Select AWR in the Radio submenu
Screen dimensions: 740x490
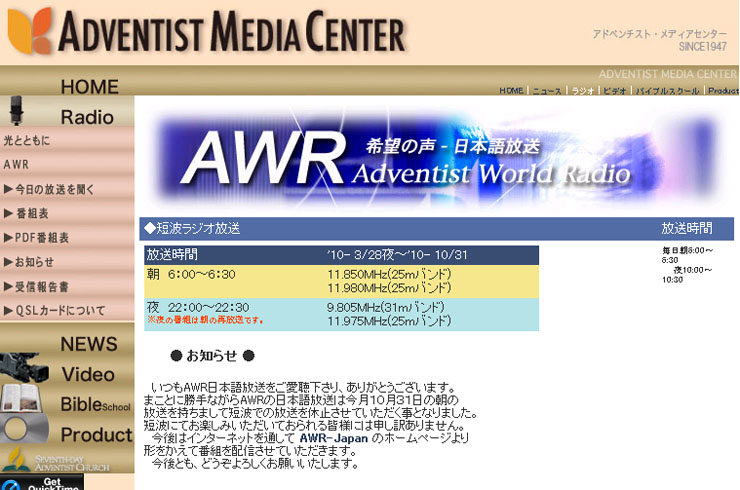[16, 164]
